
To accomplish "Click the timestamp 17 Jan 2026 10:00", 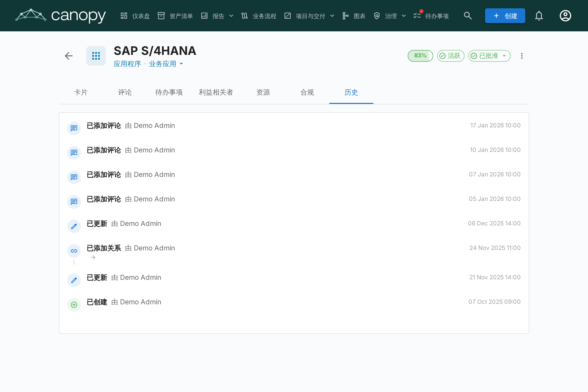I will (495, 125).
